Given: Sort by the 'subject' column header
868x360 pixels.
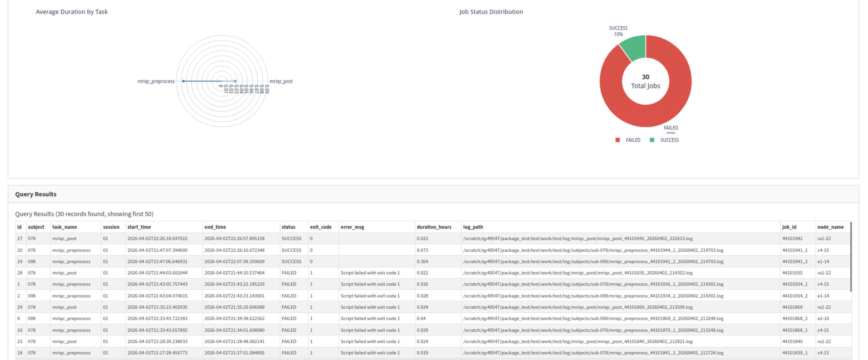Looking at the screenshot, I should pyautogui.click(x=36, y=227).
